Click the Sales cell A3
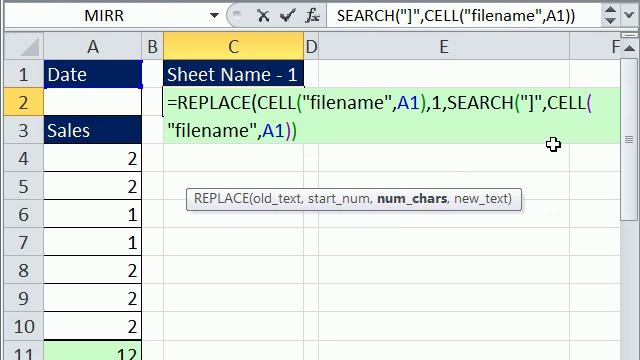Screen dimensions: 640x360 [x=93, y=130]
